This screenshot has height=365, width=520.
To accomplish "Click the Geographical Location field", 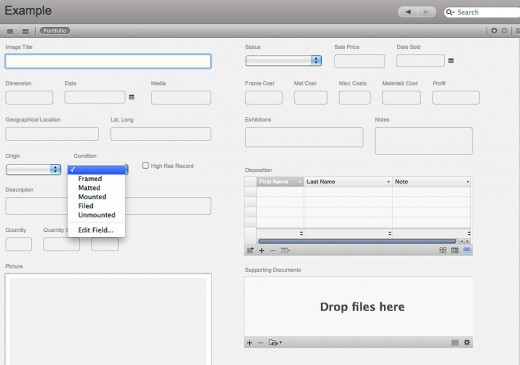I will click(x=52, y=134).
